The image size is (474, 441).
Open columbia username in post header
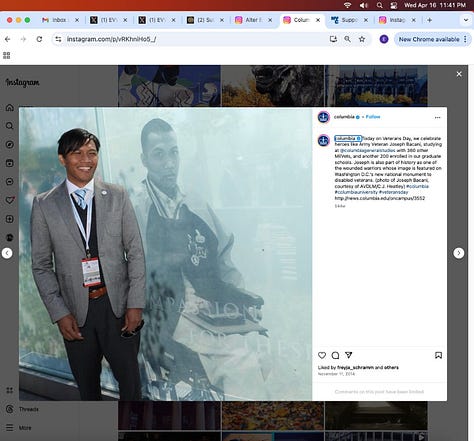[344, 117]
